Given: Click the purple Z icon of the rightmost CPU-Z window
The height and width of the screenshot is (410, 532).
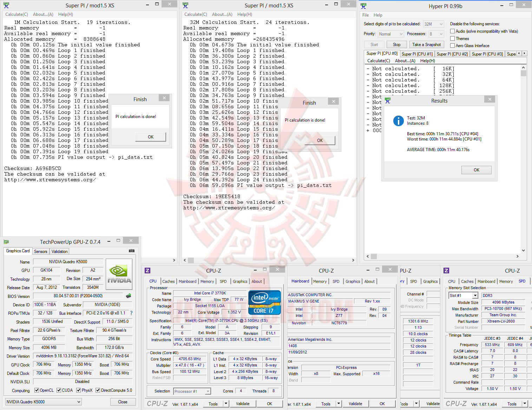Looking at the screenshot, I should (446, 271).
